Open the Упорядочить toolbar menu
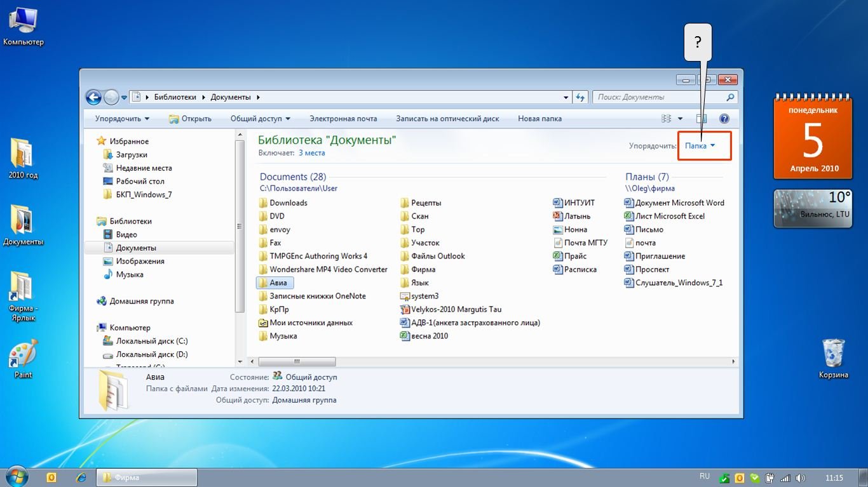Viewport: 868px width, 487px height. (x=122, y=119)
